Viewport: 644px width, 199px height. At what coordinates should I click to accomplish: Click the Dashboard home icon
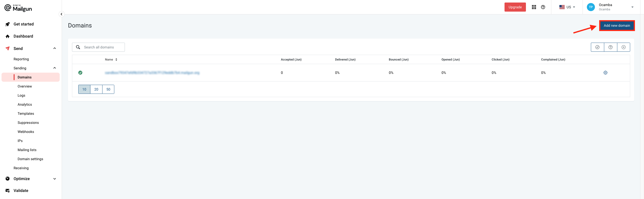pyautogui.click(x=8, y=36)
